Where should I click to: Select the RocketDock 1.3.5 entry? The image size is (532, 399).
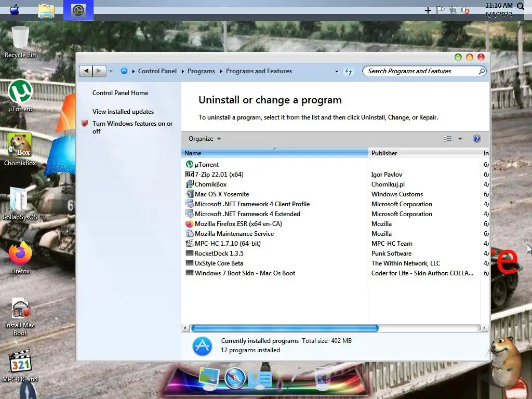pos(215,253)
